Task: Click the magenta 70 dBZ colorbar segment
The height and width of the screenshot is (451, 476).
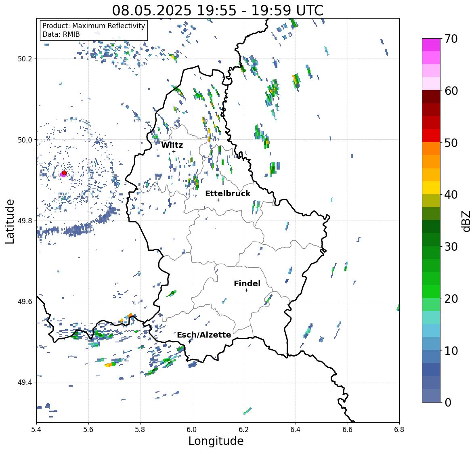Action: click(431, 45)
